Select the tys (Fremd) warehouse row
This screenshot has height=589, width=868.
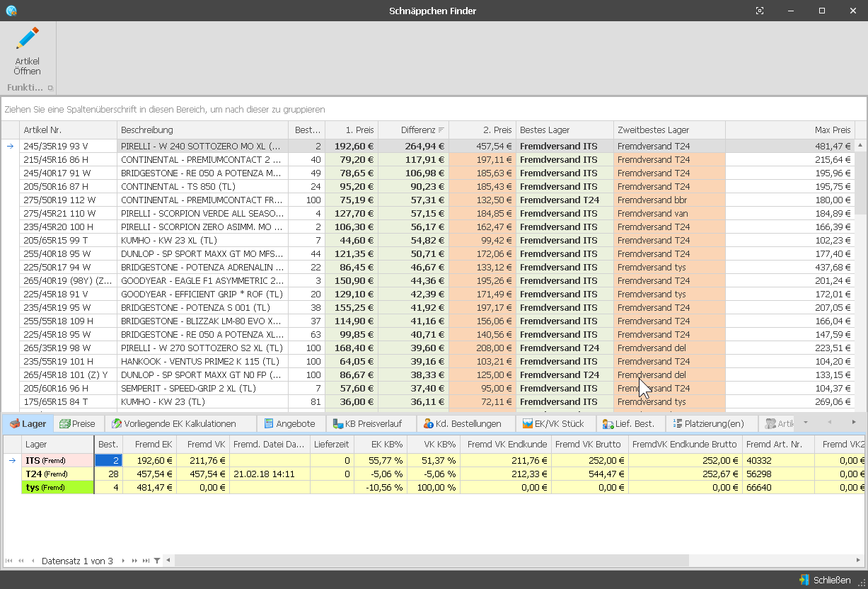point(57,488)
